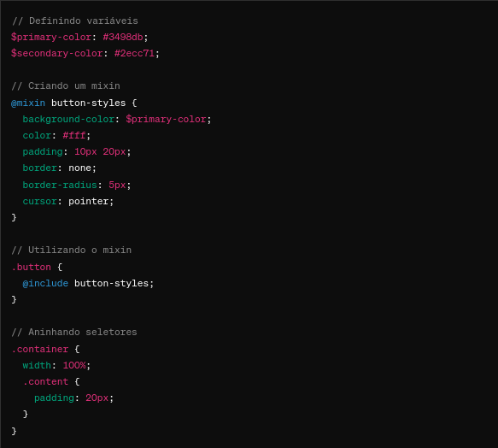Click the 'background-color' property
The image size is (498, 448).
(68, 119)
